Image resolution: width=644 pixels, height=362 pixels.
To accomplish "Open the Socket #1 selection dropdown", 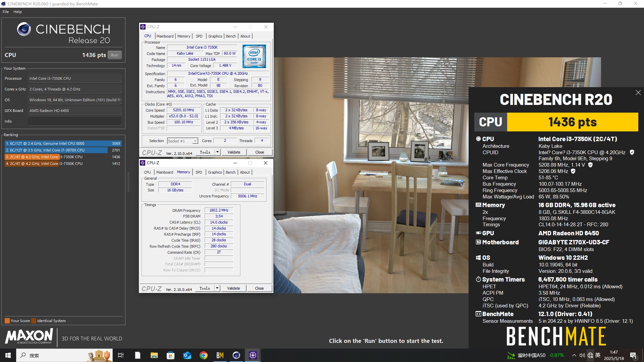I will coord(182,141).
